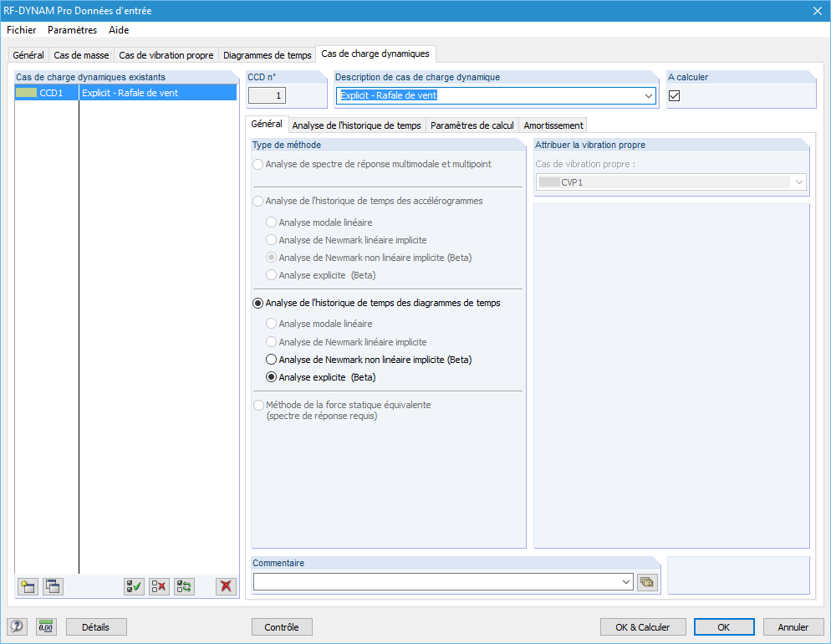Click the CCD1 green color swatch
The image size is (831, 644).
click(x=27, y=93)
